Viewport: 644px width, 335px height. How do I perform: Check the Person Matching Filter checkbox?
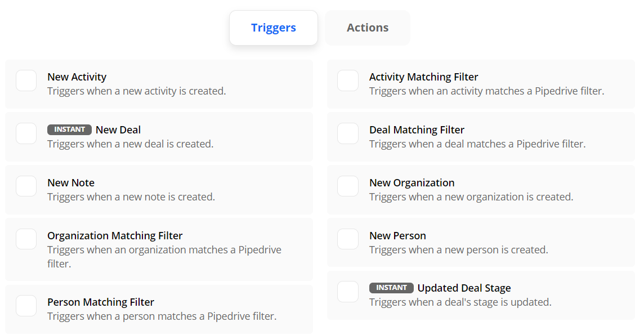coord(26,306)
